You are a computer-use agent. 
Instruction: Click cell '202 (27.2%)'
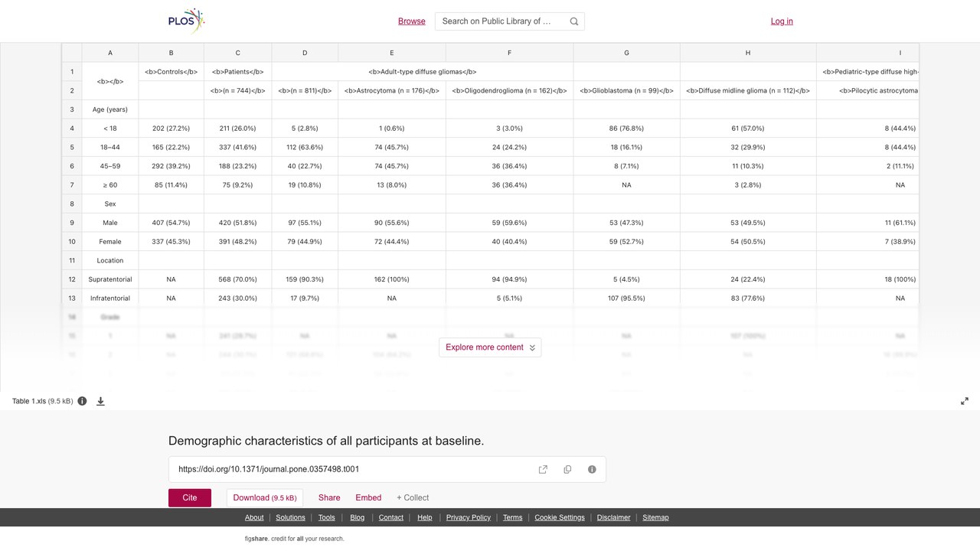(x=171, y=129)
